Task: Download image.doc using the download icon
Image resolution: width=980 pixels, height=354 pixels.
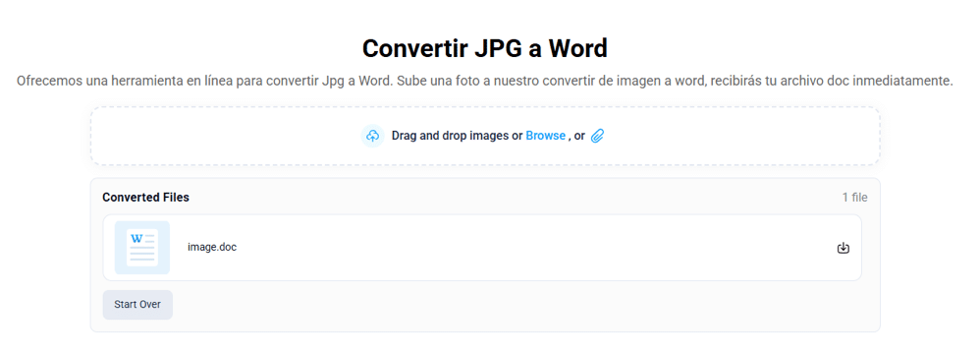Action: [844, 249]
